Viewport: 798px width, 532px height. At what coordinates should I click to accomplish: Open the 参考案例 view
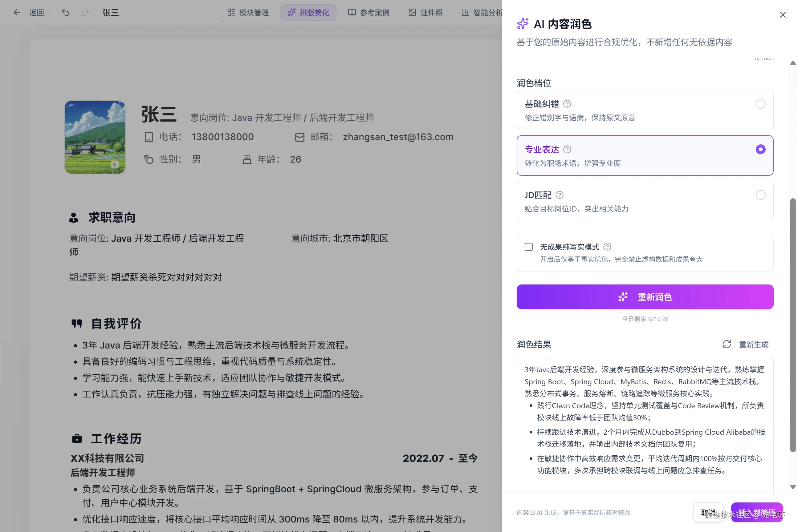(368, 13)
